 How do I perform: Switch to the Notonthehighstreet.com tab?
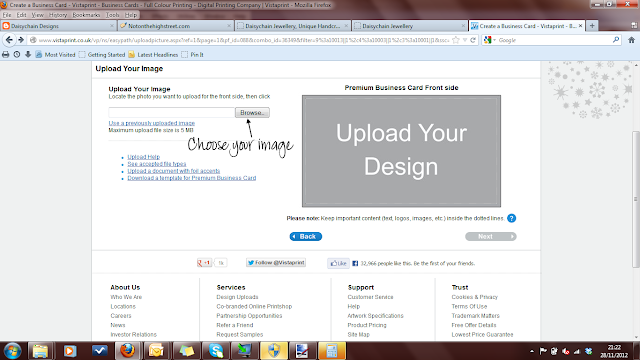[176, 26]
